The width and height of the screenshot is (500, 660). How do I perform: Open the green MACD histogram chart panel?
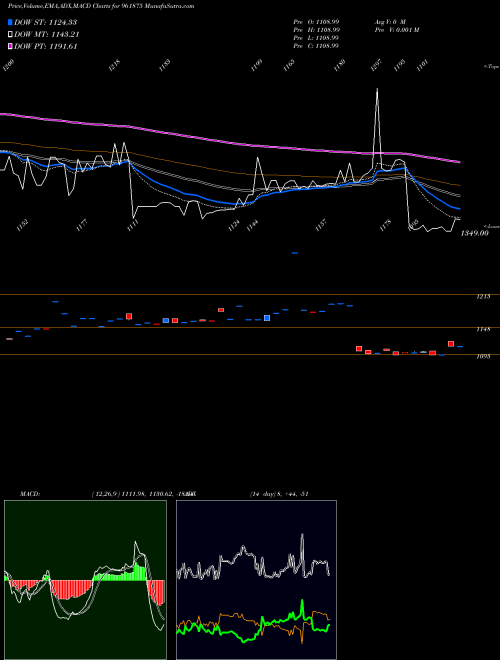click(85, 580)
